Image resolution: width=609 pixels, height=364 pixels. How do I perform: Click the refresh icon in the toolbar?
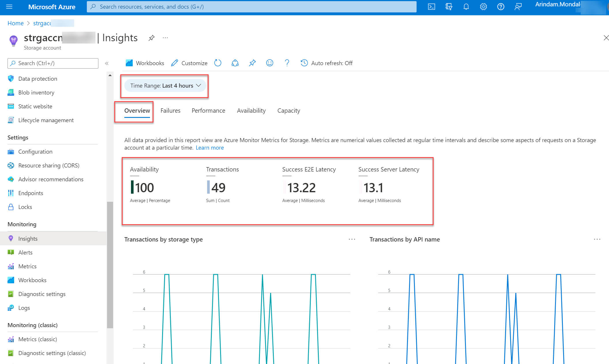click(218, 63)
